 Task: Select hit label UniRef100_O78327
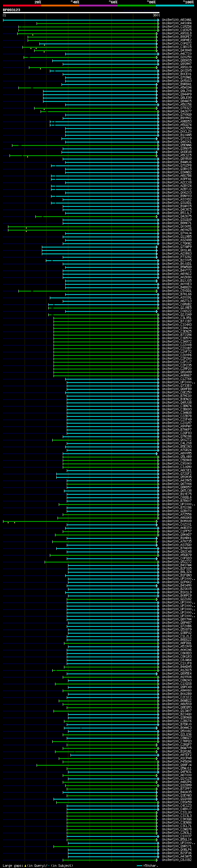(176, 108)
